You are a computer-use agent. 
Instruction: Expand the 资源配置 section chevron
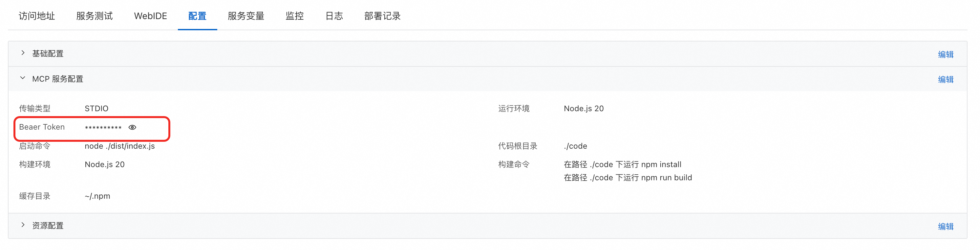[23, 225]
